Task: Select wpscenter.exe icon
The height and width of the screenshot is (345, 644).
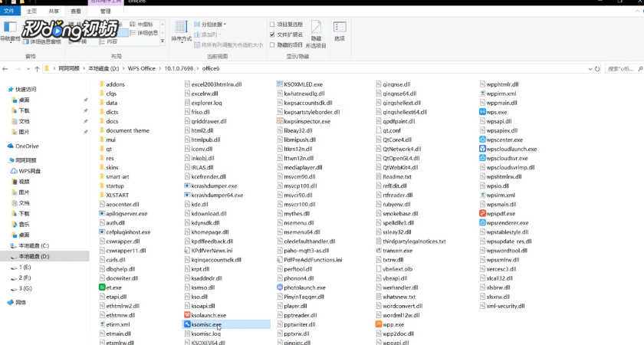Action: [x=482, y=140]
